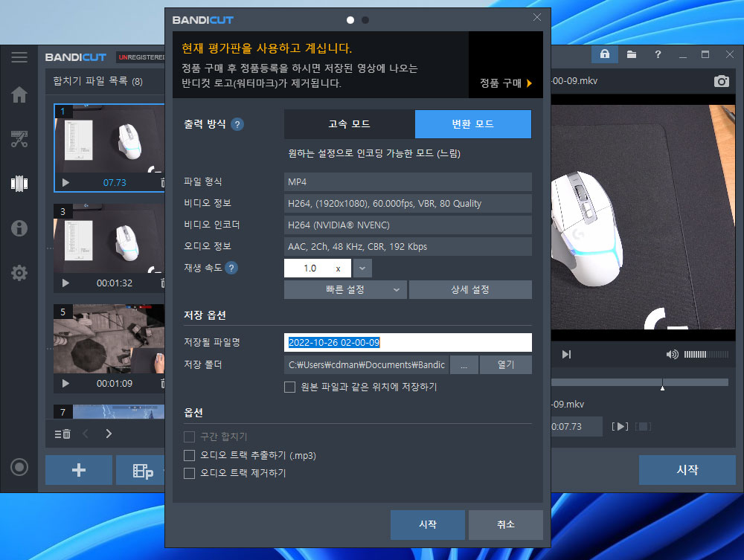
Task: Click the H264 (NVIDIA® NVENC) encoder field
Action: (408, 225)
